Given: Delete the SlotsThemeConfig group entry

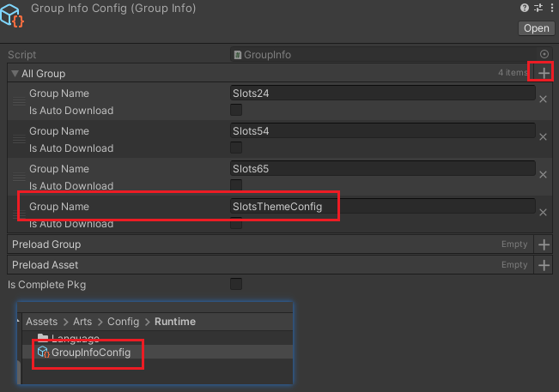Looking at the screenshot, I should point(543,212).
